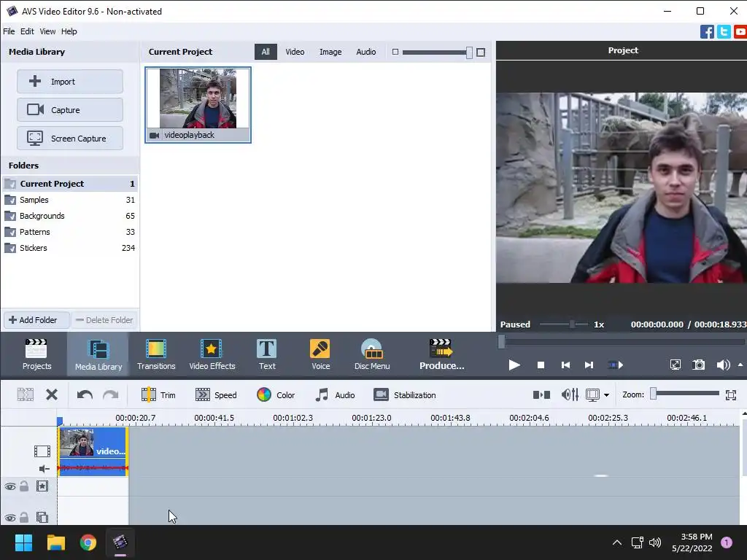The image size is (747, 560).
Task: Redo the last action
Action: (x=111, y=394)
